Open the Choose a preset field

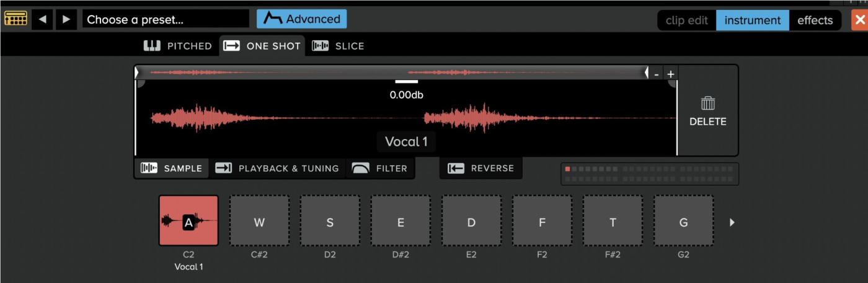[x=166, y=19]
